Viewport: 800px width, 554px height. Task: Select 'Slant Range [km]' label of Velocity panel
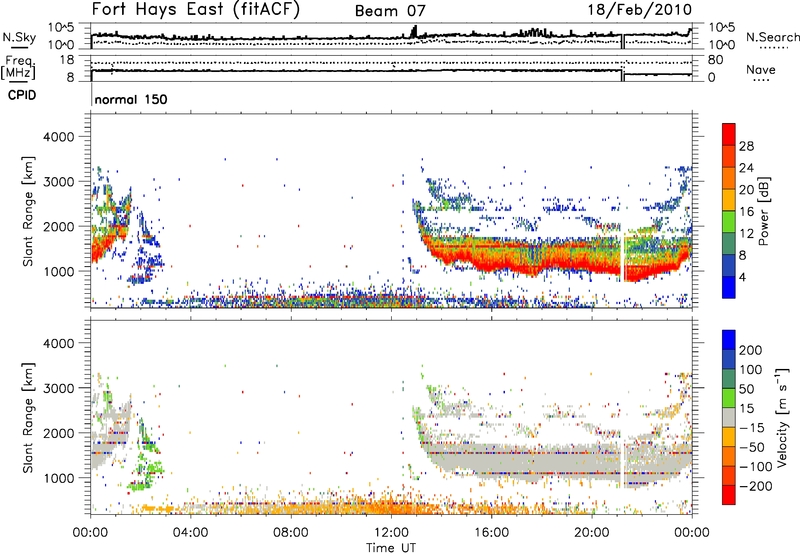click(x=28, y=417)
